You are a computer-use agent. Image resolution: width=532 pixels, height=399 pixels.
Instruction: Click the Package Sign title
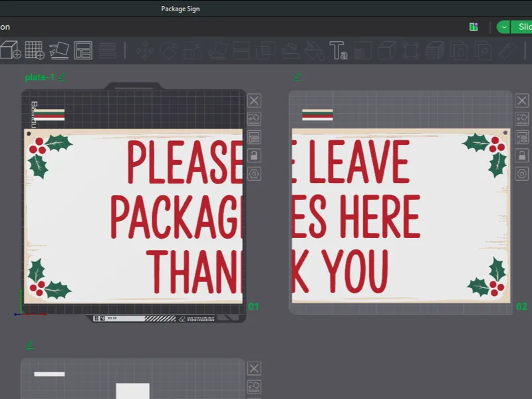click(x=180, y=9)
